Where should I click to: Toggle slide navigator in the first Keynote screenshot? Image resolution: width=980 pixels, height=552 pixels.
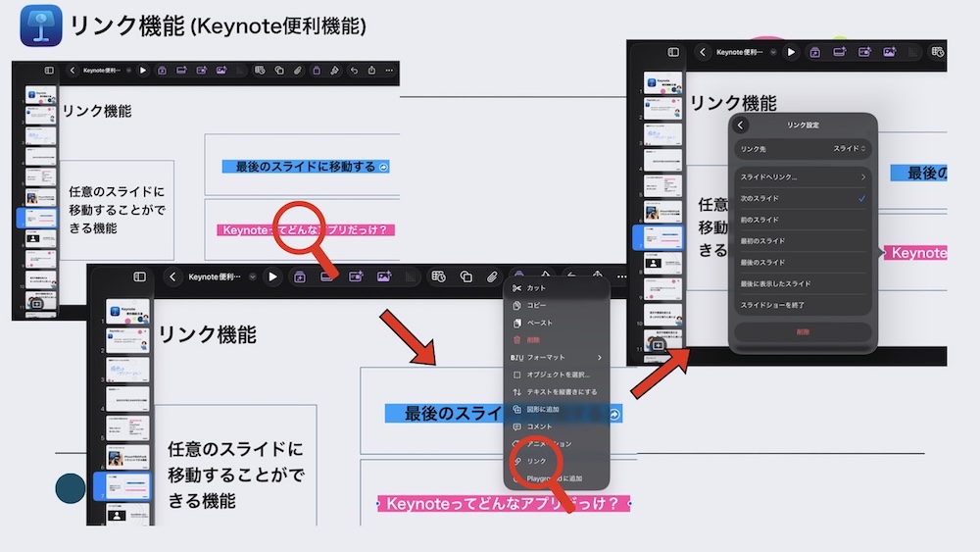pyautogui.click(x=49, y=71)
